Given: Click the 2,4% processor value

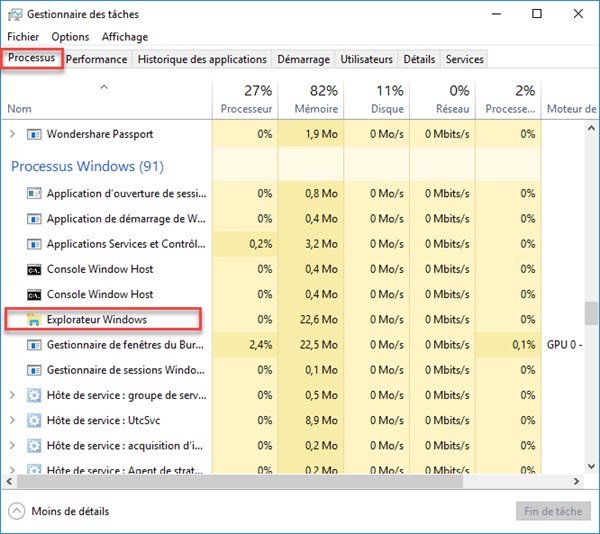Looking at the screenshot, I should (x=261, y=345).
